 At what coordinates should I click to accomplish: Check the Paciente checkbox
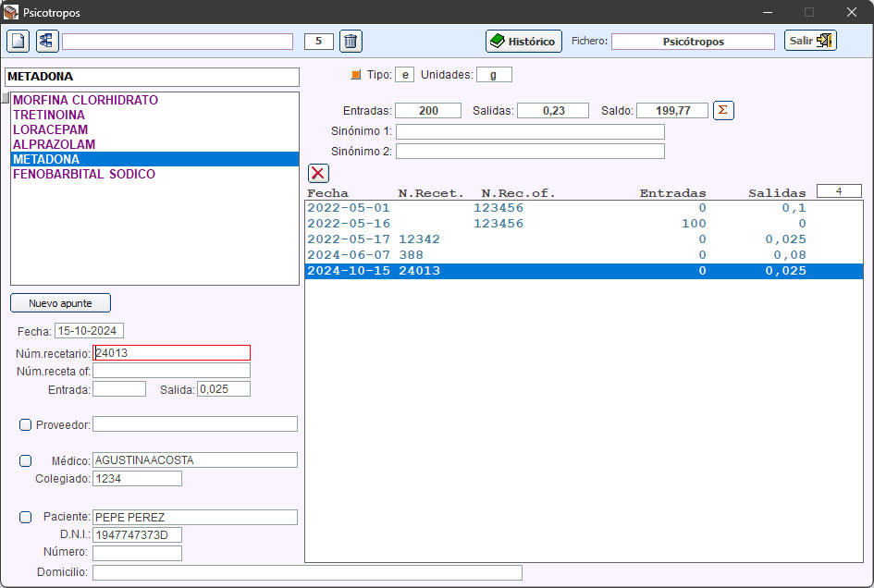(x=26, y=517)
